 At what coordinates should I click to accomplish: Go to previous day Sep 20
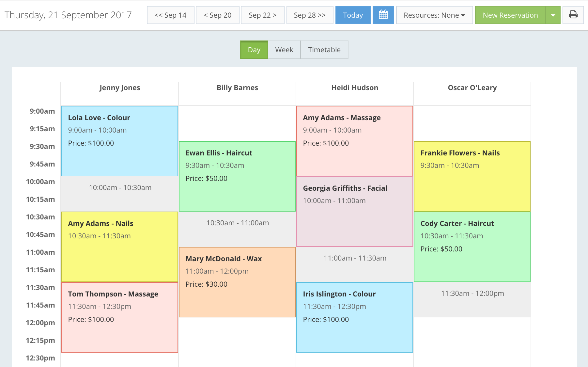(x=218, y=15)
